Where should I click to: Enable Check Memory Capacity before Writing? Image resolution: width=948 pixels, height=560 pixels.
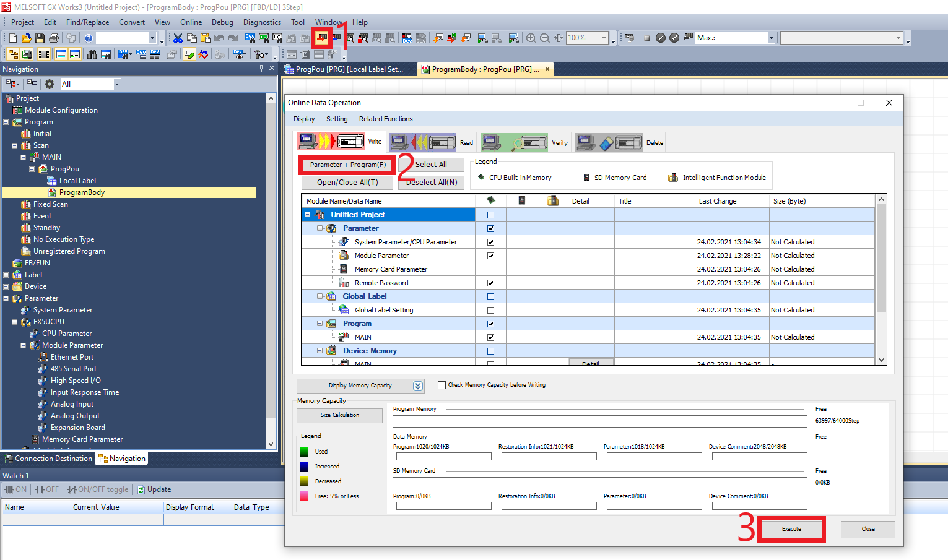tap(441, 385)
